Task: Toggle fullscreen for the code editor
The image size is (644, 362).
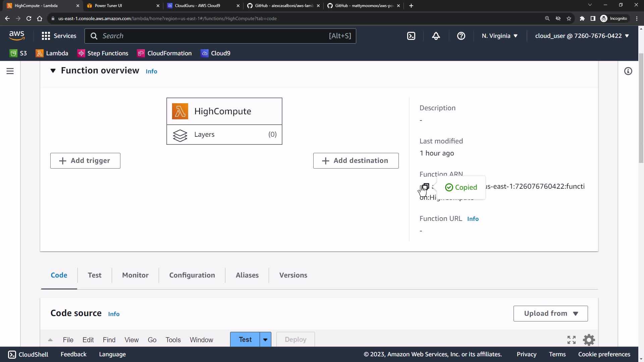Action: 571,340
